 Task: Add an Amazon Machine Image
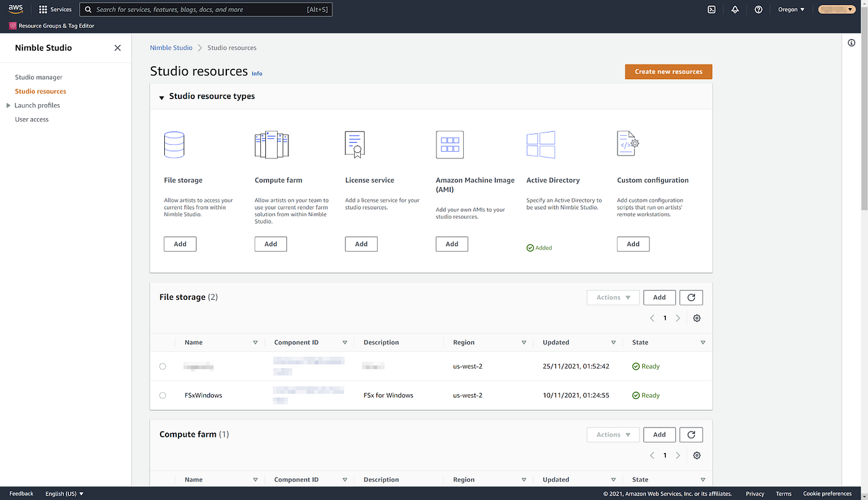[452, 244]
